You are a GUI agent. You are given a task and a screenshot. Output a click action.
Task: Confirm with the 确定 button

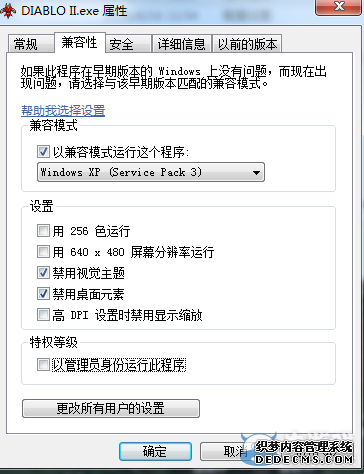155,452
